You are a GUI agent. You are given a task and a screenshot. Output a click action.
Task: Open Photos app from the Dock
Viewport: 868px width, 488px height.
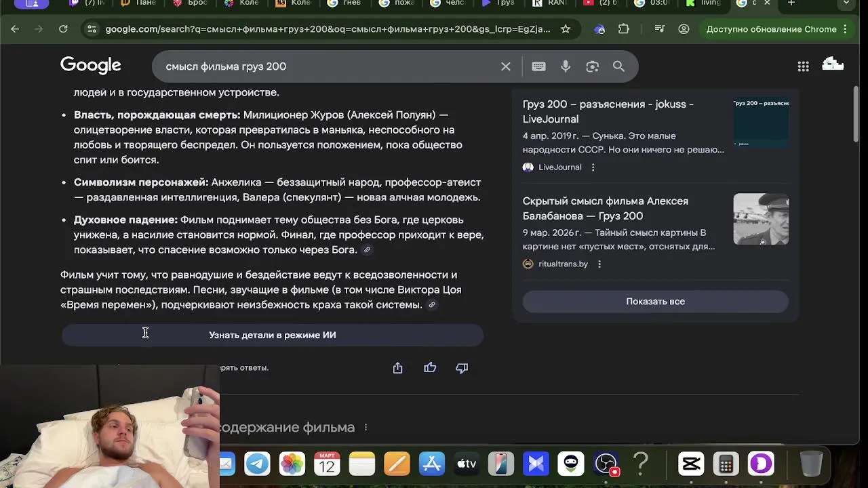(x=292, y=464)
